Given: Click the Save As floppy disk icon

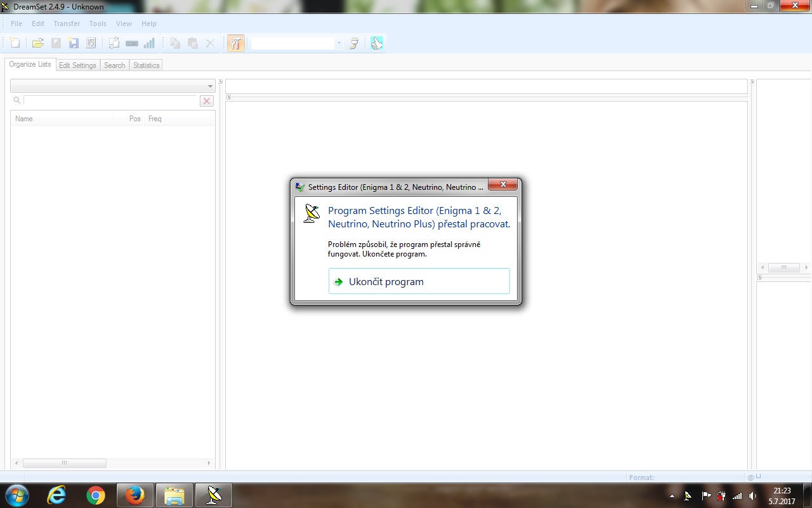Looking at the screenshot, I should pos(74,43).
